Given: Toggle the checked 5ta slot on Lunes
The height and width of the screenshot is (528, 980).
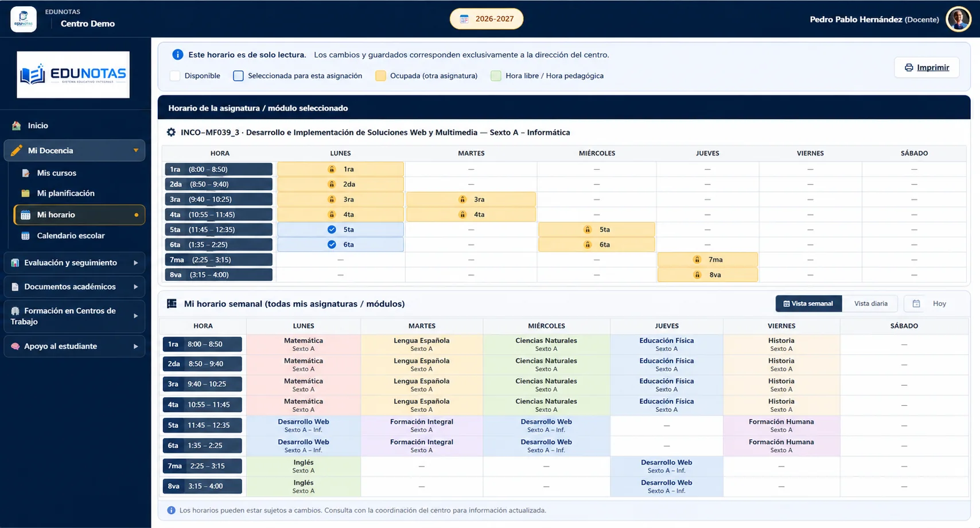Looking at the screenshot, I should click(x=340, y=229).
